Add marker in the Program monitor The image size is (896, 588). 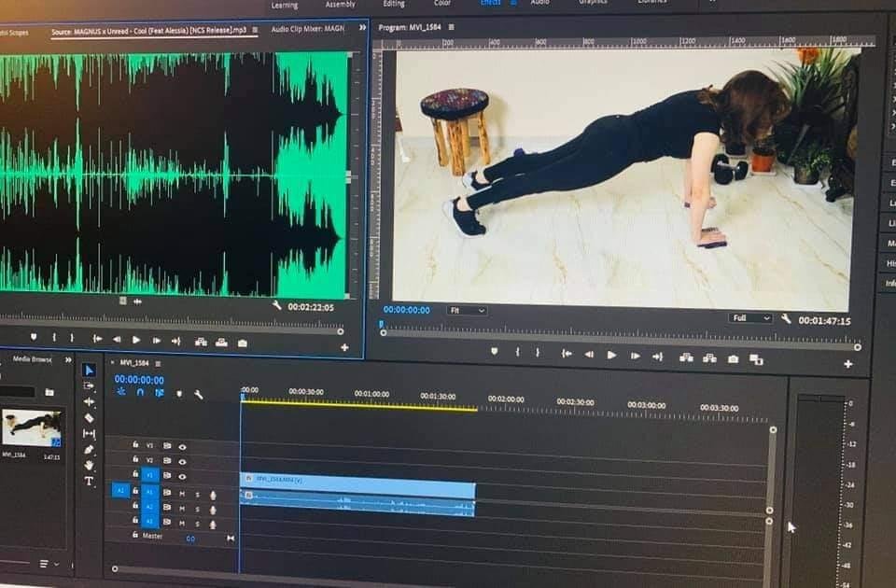coord(495,352)
